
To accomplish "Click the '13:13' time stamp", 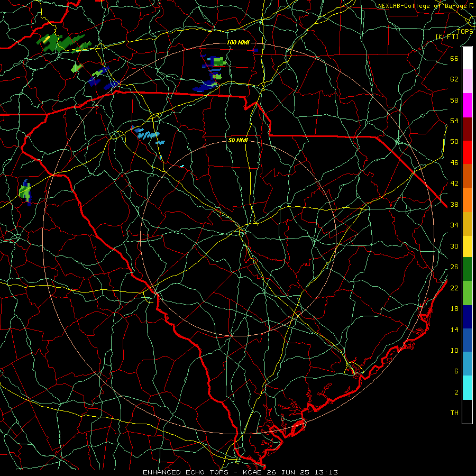I will coord(326,472).
